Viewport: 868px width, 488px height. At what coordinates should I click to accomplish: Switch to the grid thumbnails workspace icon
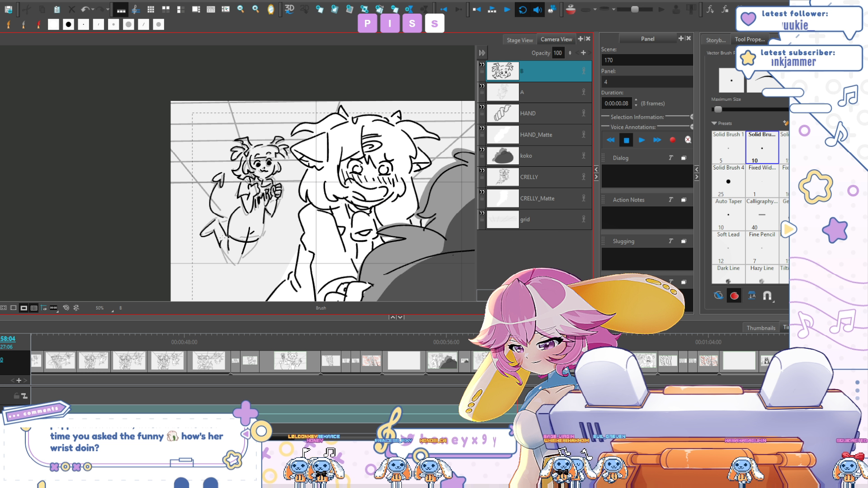(151, 9)
